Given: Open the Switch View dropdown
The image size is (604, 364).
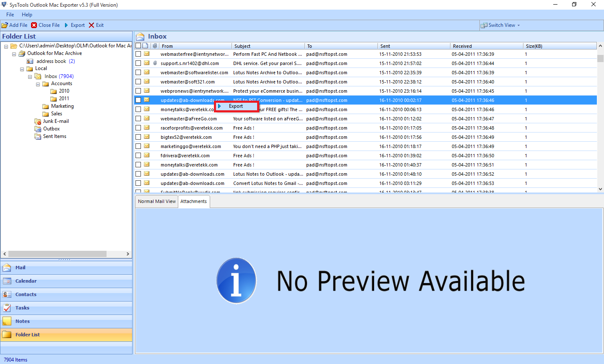Looking at the screenshot, I should 500,25.
